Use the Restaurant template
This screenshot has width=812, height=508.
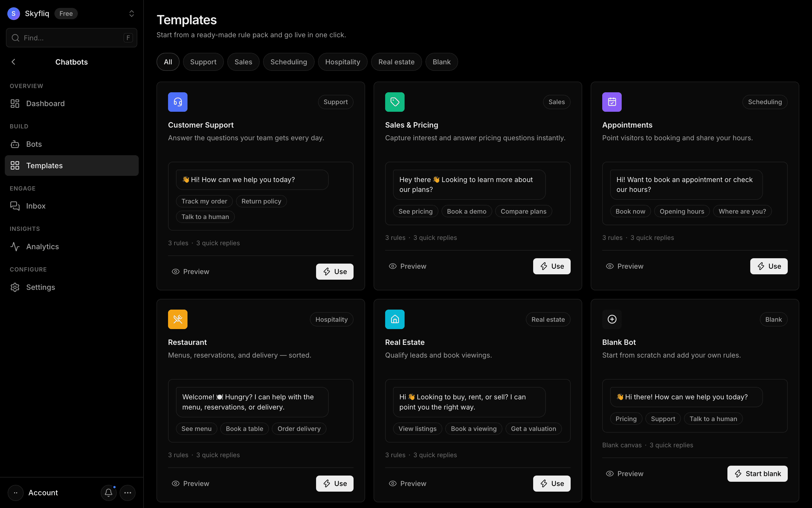(x=335, y=483)
